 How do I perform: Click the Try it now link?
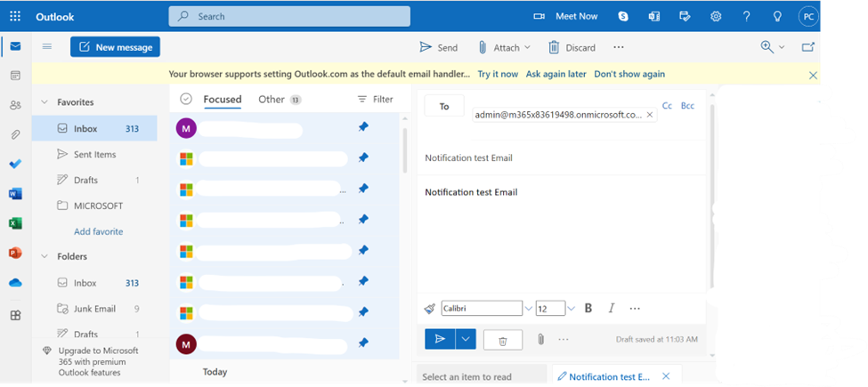(498, 74)
